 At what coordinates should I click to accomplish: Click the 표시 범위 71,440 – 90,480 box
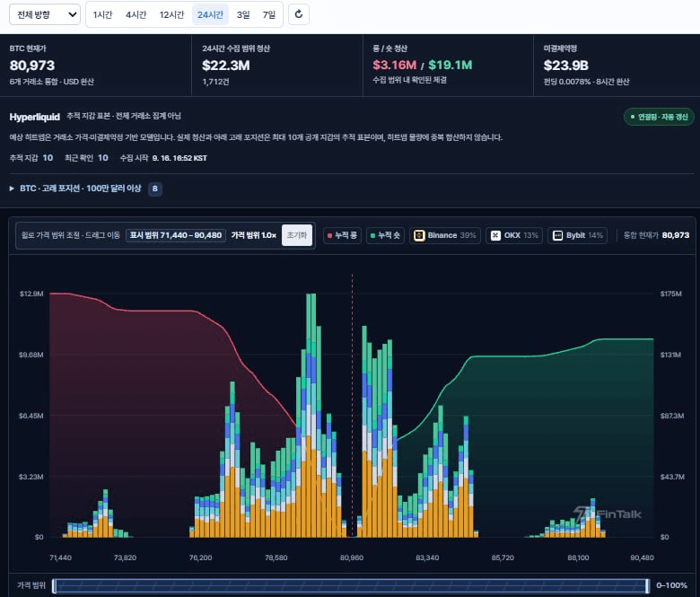(x=175, y=235)
